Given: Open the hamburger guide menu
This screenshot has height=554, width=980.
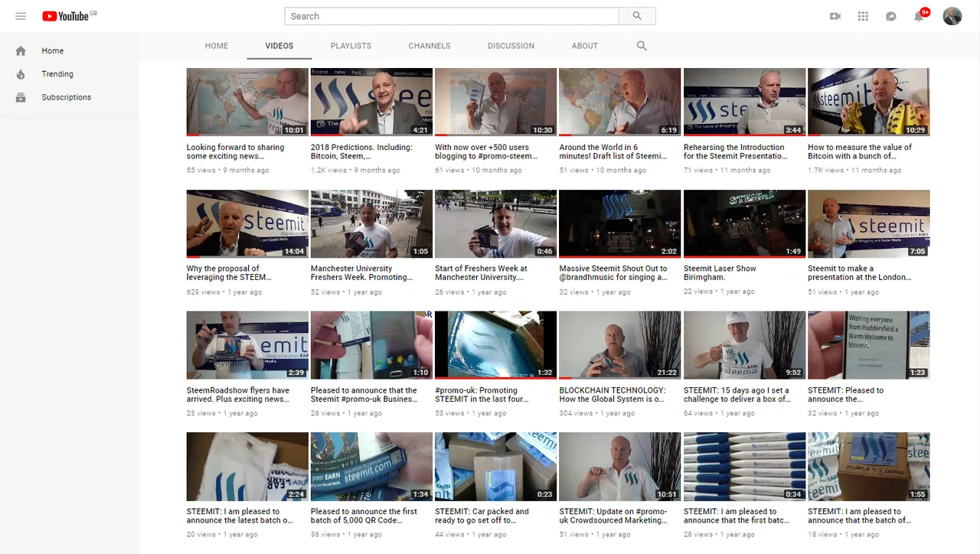Looking at the screenshot, I should point(21,16).
